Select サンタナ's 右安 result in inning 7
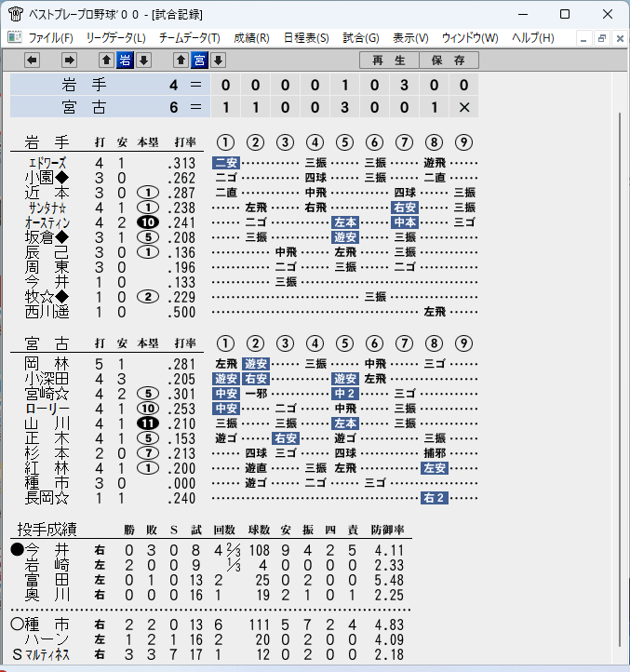 click(405, 208)
